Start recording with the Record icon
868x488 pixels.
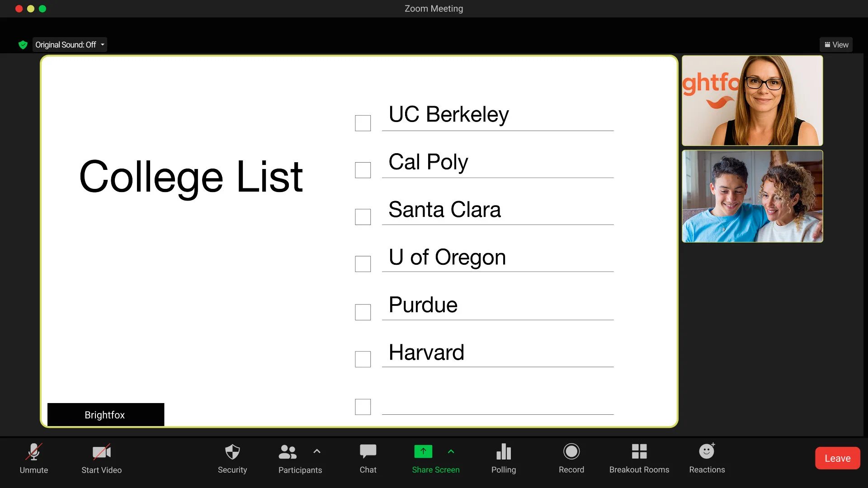[x=571, y=457]
